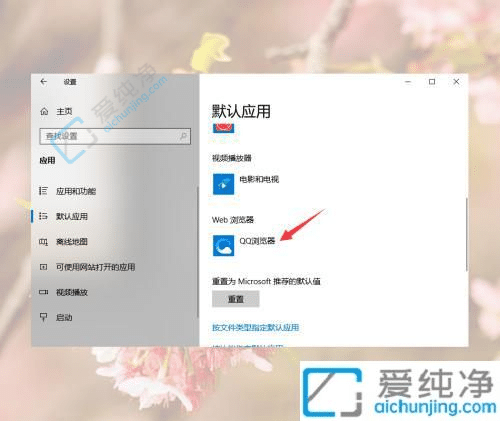Click the magnifier icon in search box
This screenshot has height=421, width=500.
(x=183, y=136)
